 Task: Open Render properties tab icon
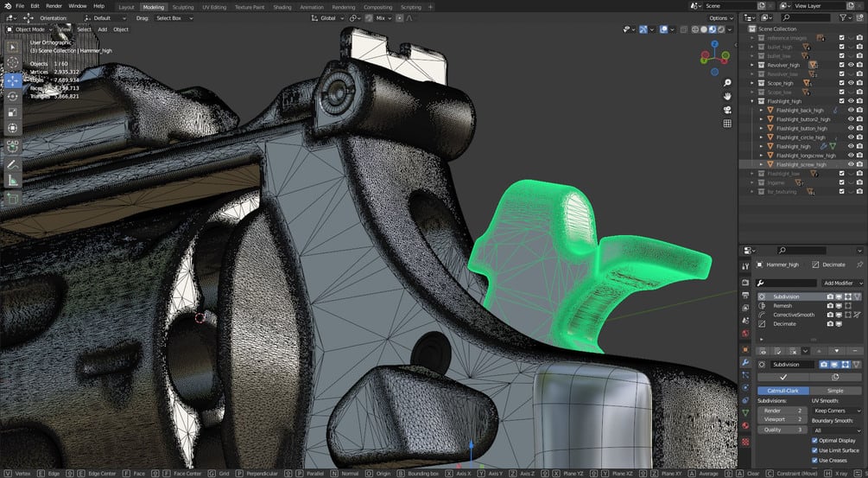[745, 283]
